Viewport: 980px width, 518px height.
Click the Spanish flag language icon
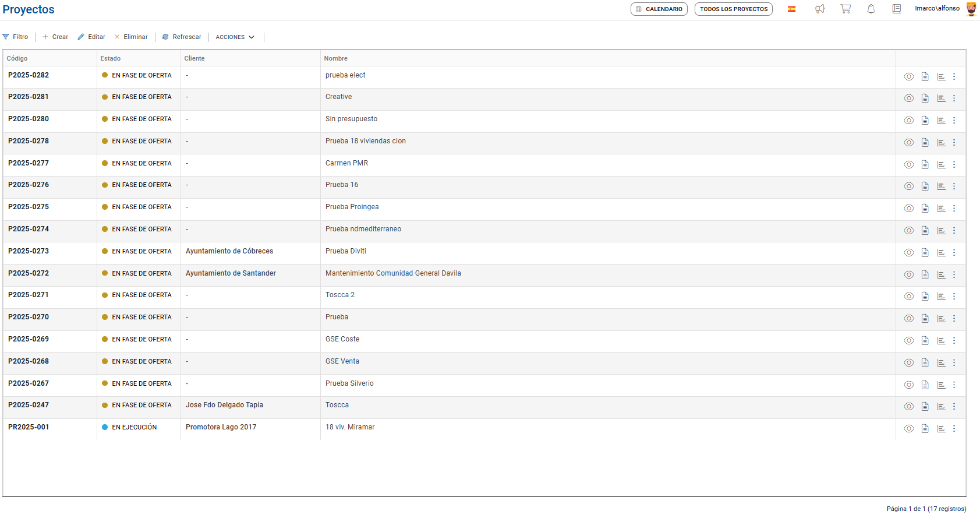(x=792, y=9)
